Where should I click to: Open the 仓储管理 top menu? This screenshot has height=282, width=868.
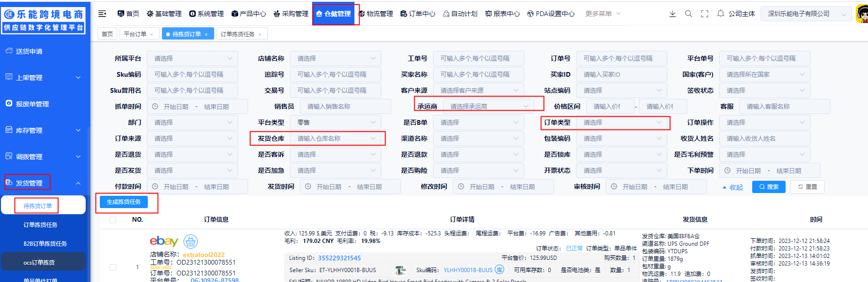(333, 14)
